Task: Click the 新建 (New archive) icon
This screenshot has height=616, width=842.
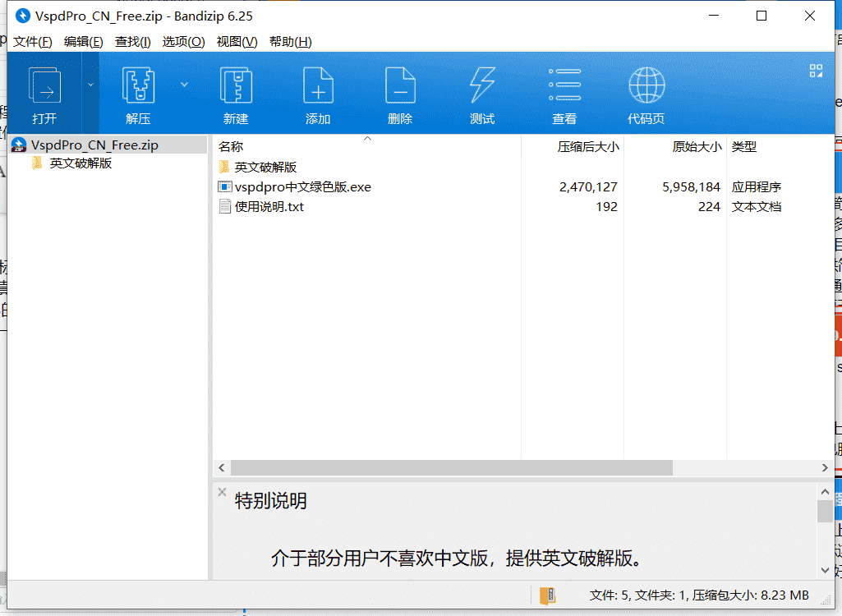Action: tap(237, 85)
